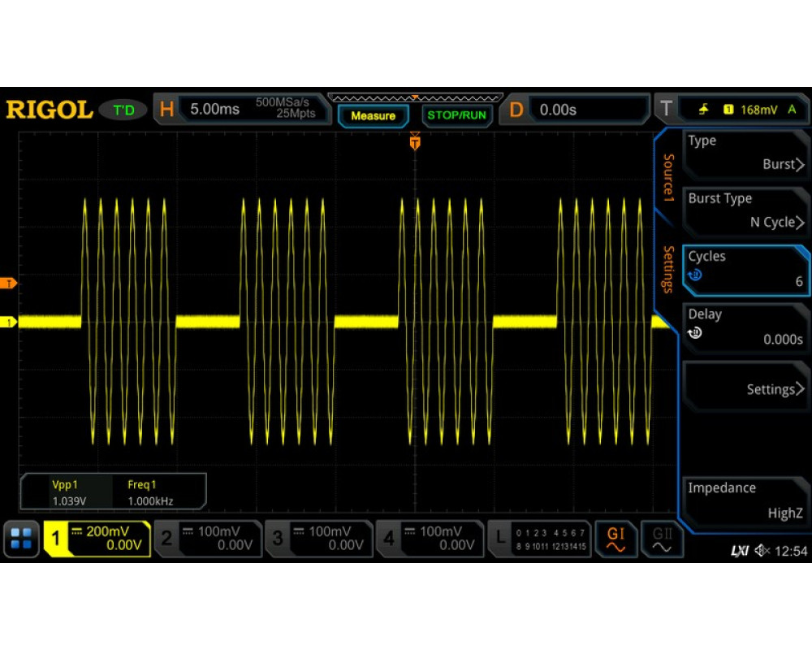
Task: Switch to the Source1 tab
Action: 668,177
